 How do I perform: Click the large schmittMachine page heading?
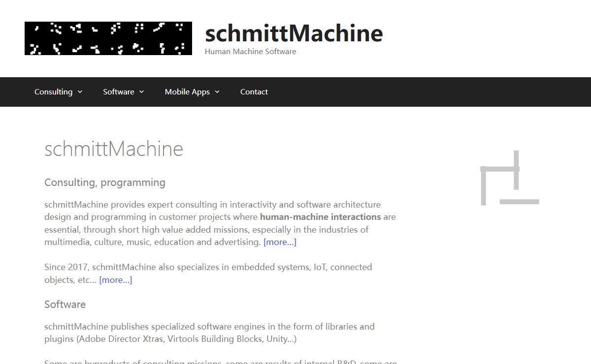tap(114, 149)
